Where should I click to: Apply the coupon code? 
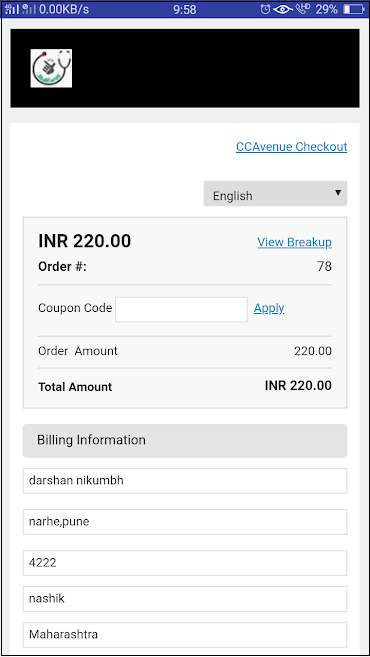pyautogui.click(x=269, y=308)
